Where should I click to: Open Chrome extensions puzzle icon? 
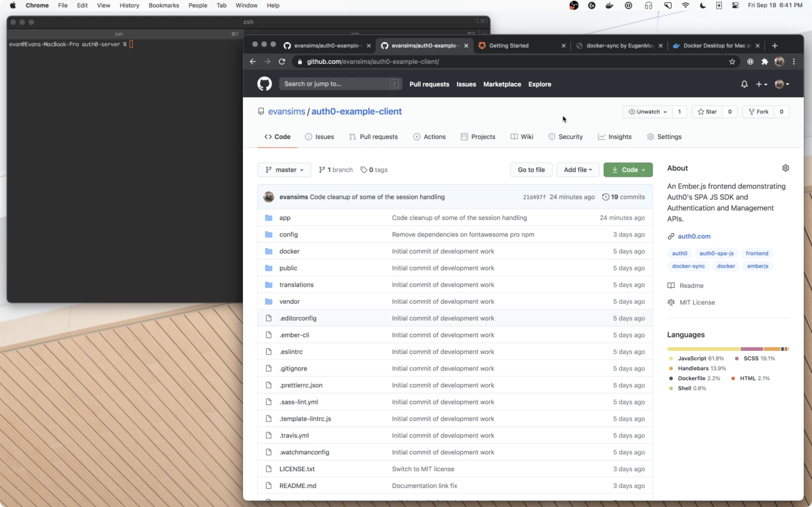coord(764,62)
